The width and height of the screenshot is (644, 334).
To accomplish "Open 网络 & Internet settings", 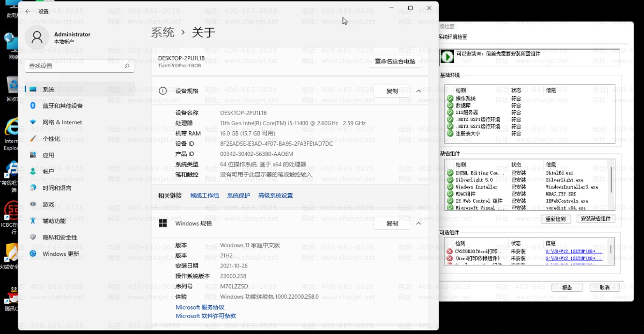I will 79,122.
